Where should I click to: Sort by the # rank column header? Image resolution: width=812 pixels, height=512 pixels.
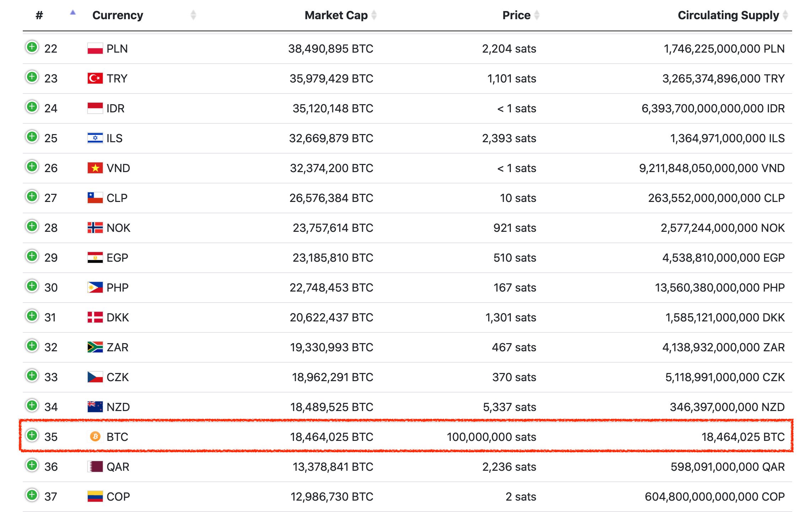(39, 15)
